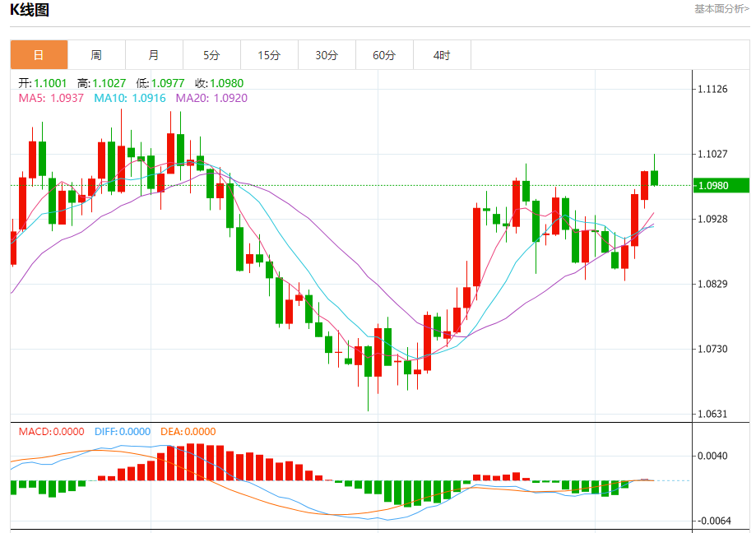This screenshot has height=533, width=756.
Task: Click the MACD: 0.0000 label
Action: coord(51,431)
